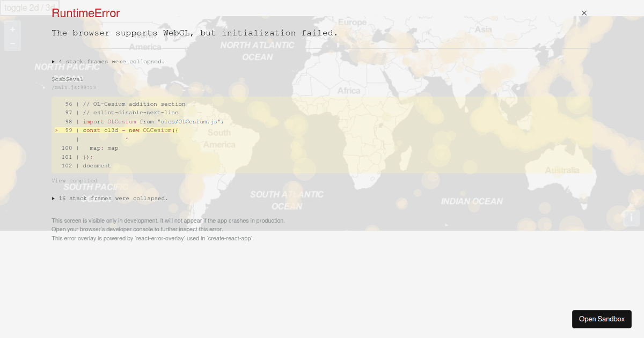Click the Open Sandbox button

click(x=602, y=319)
